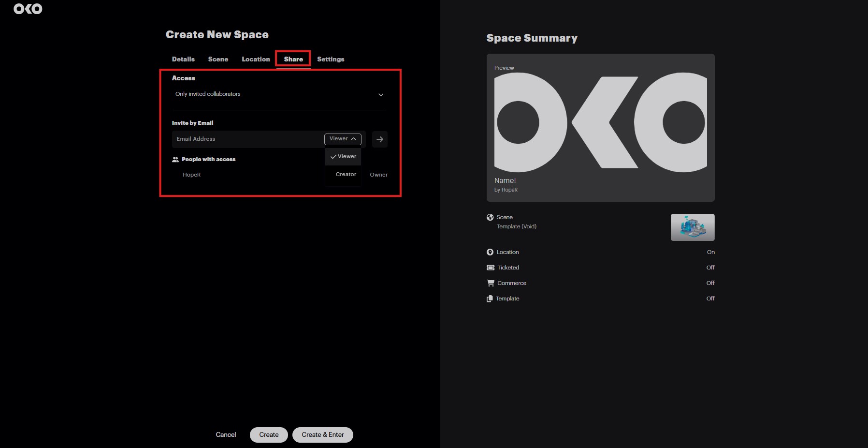
Task: Click the Template (Void) scene thumbnail
Action: pyautogui.click(x=692, y=227)
